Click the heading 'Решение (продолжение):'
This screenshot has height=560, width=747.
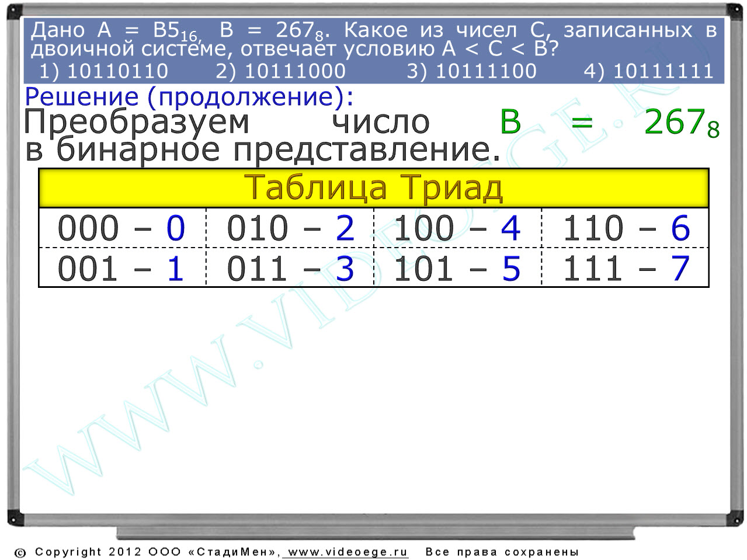click(189, 97)
